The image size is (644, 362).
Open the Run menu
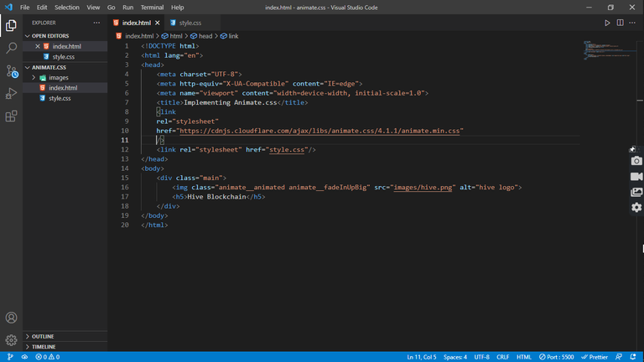pyautogui.click(x=127, y=8)
